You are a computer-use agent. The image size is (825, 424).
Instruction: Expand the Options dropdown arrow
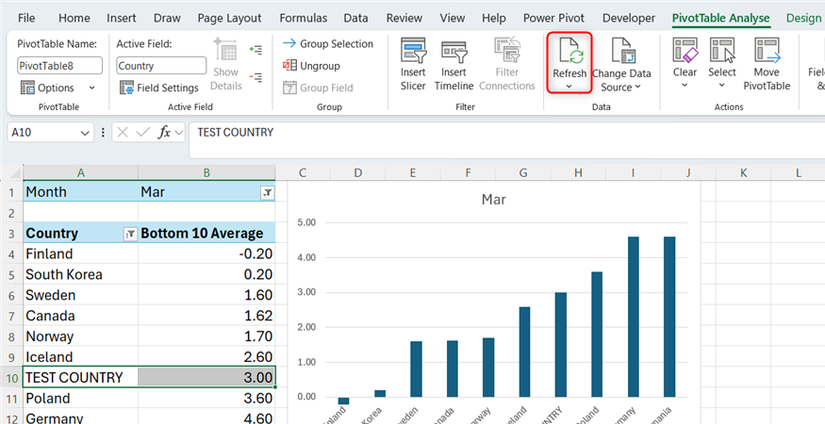[x=92, y=88]
